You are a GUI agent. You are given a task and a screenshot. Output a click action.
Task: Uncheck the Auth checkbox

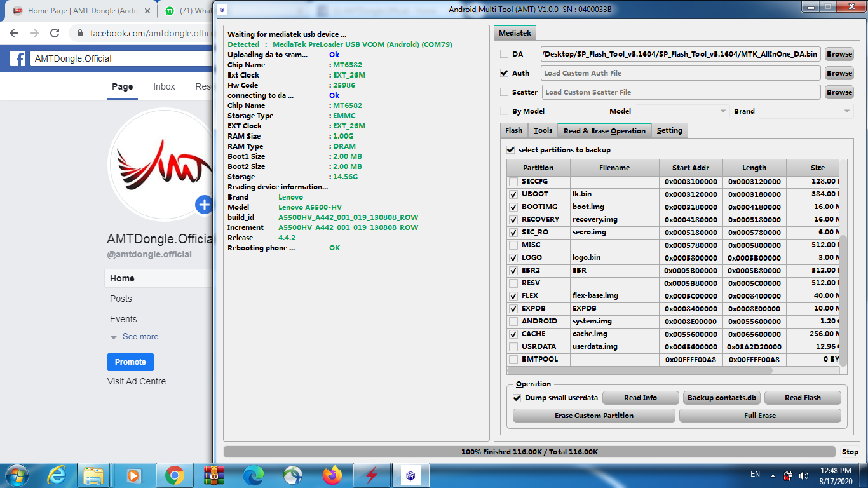[x=505, y=73]
